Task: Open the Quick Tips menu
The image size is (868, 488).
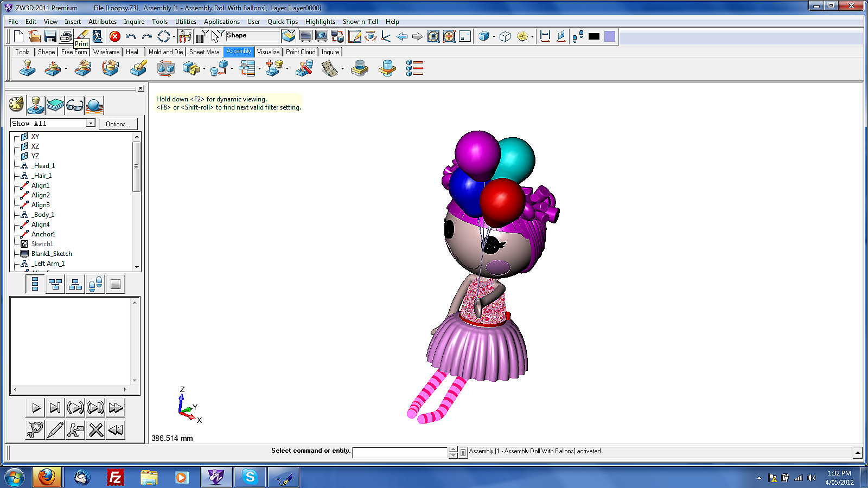Action: tap(283, 22)
